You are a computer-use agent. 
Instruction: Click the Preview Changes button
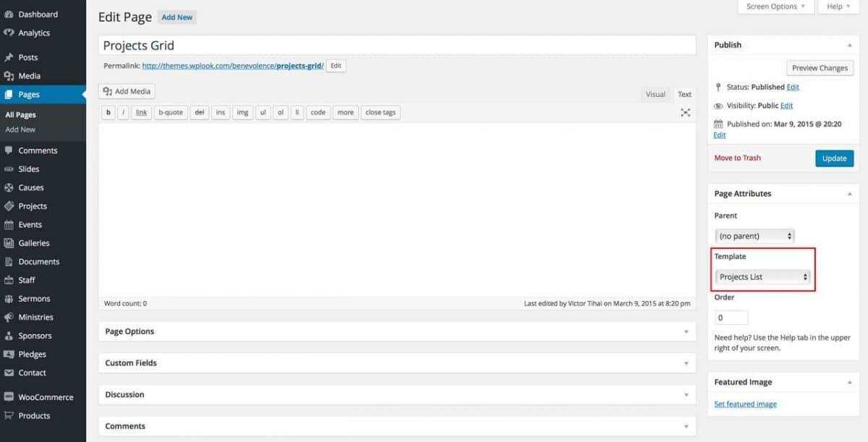pyautogui.click(x=820, y=68)
